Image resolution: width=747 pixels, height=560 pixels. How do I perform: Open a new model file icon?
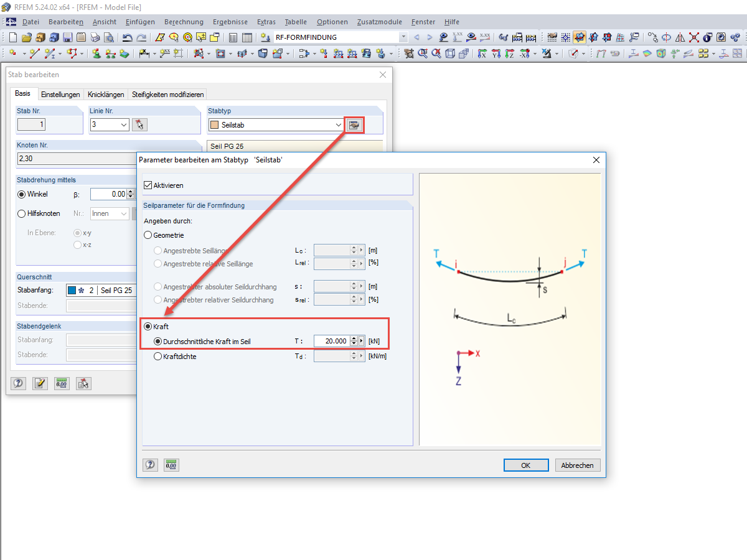tap(14, 37)
